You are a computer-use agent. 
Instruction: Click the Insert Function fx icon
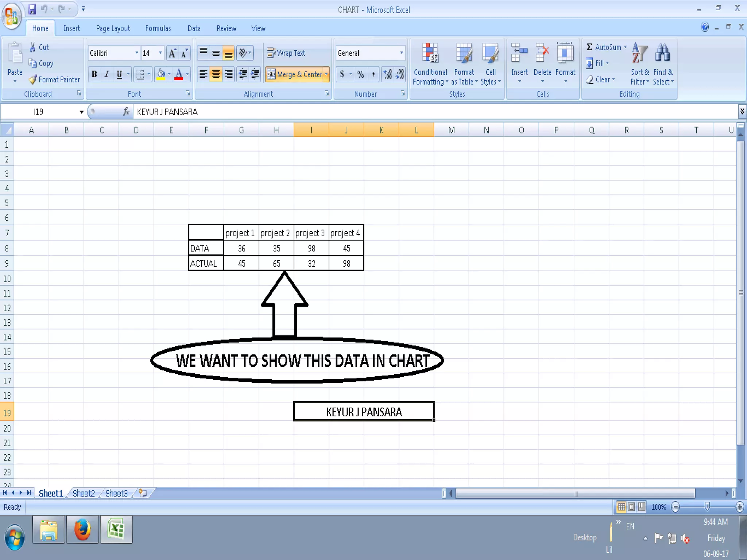(x=126, y=112)
